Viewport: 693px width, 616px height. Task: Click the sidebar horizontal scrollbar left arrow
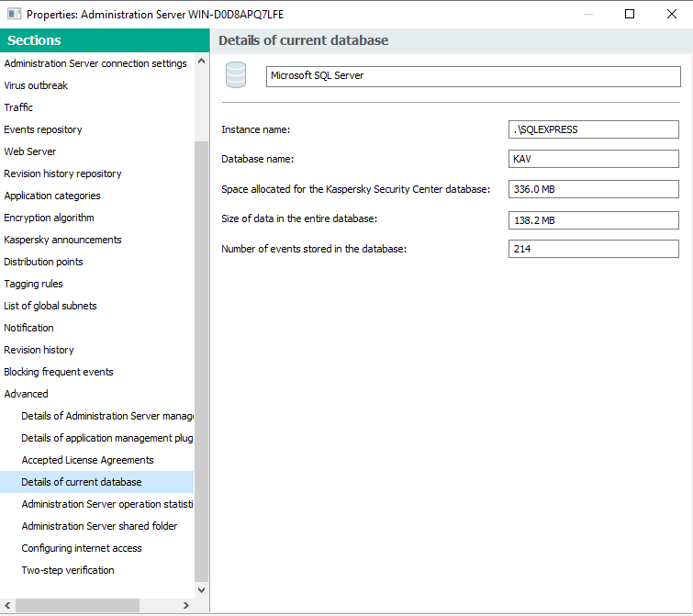click(x=7, y=605)
